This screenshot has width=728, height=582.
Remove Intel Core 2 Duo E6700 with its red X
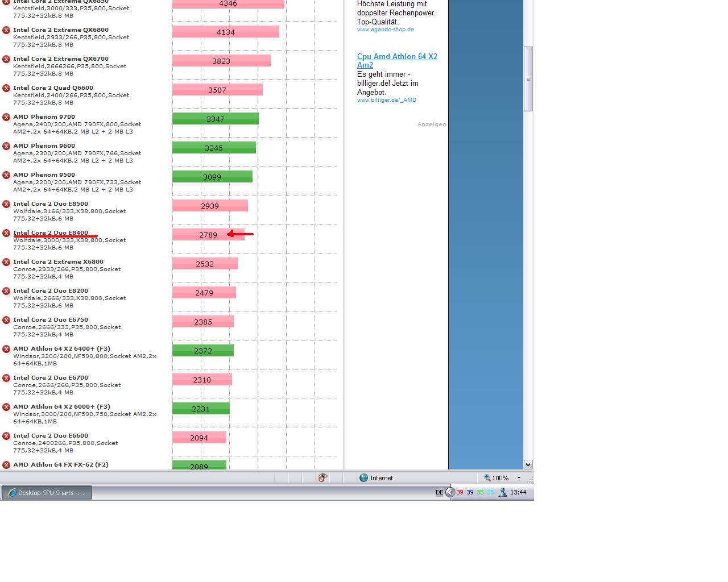coord(6,378)
